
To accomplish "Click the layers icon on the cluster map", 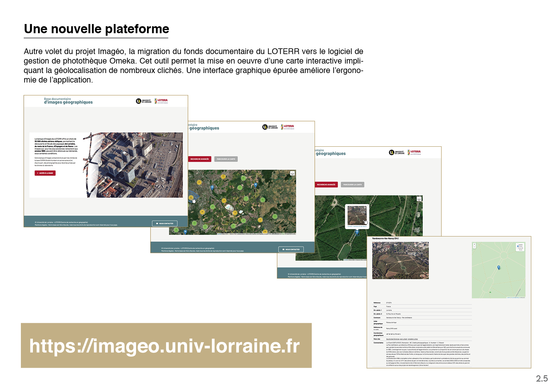I will click(292, 173).
